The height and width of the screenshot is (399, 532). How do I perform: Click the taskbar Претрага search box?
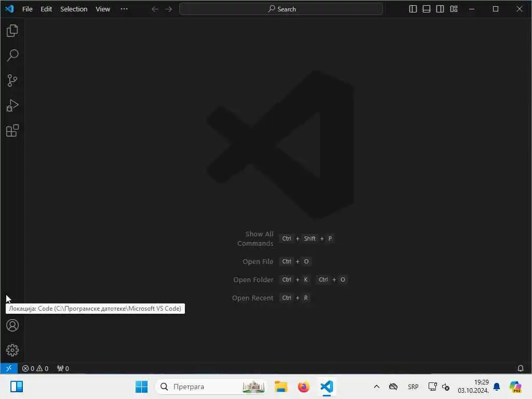pyautogui.click(x=211, y=387)
